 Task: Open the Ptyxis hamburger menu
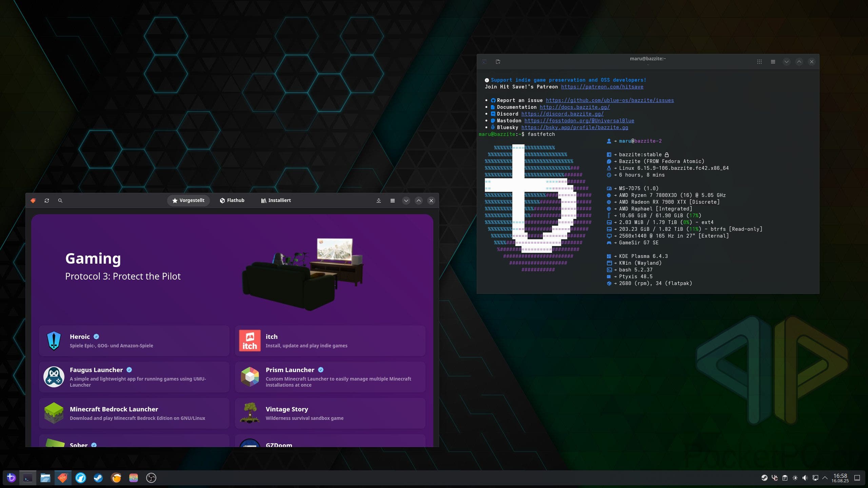773,62
